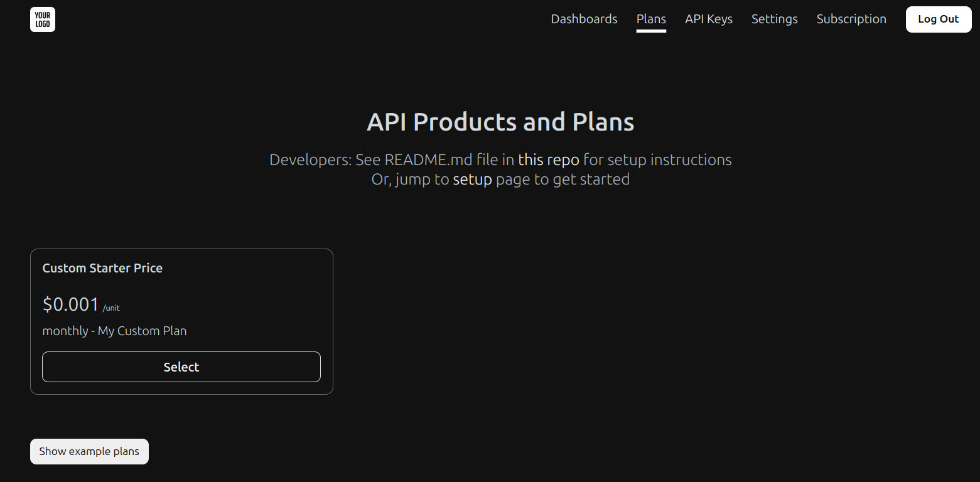This screenshot has width=980, height=482.
Task: Navigate to the Dashboards page
Action: [583, 19]
